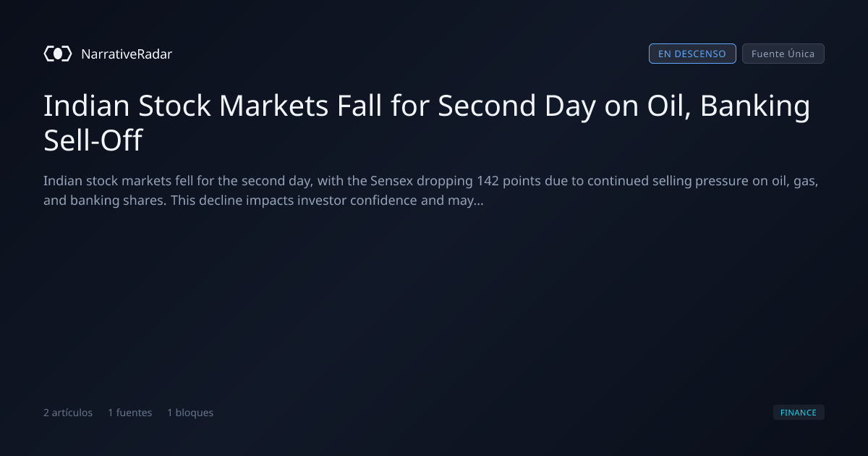This screenshot has width=868, height=456.
Task: Open the Indian Stock Markets headline
Action: pos(427,123)
